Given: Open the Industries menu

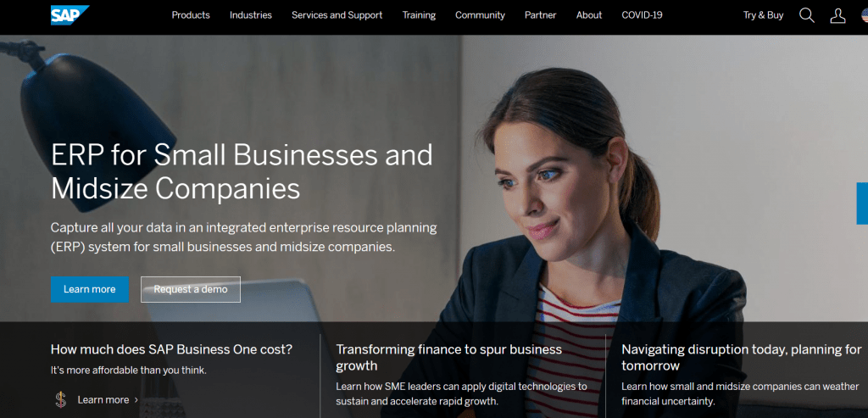Looking at the screenshot, I should point(251,15).
